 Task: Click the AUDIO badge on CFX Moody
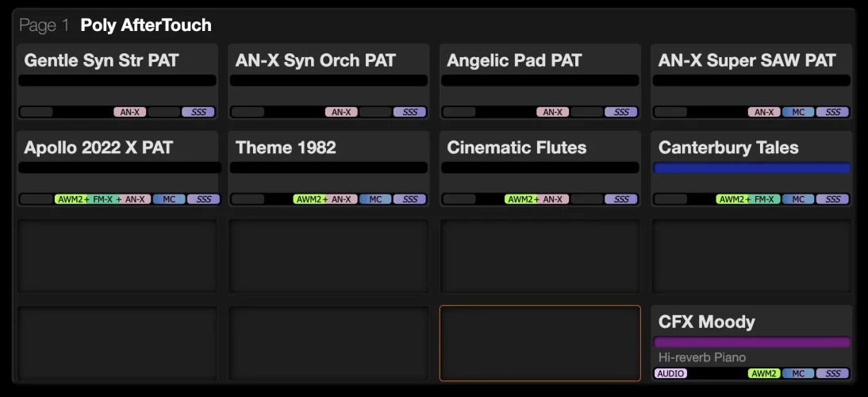pos(670,373)
